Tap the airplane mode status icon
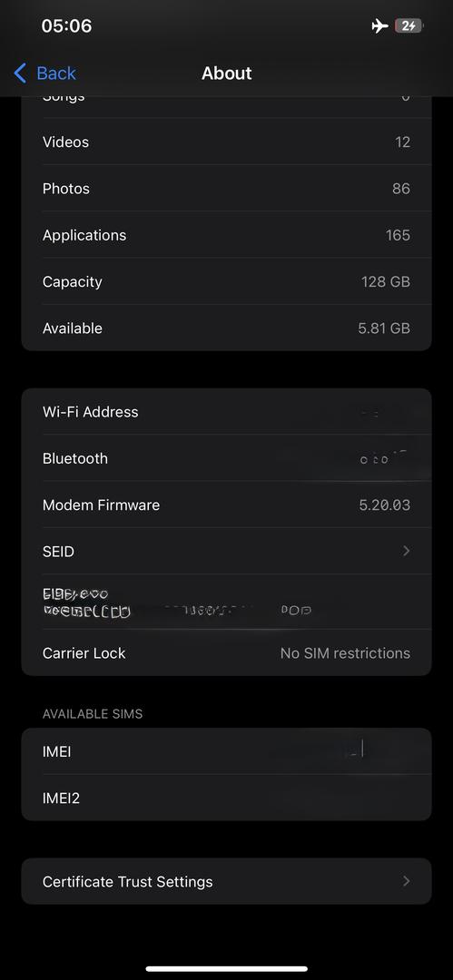The height and width of the screenshot is (980, 453). (x=379, y=25)
